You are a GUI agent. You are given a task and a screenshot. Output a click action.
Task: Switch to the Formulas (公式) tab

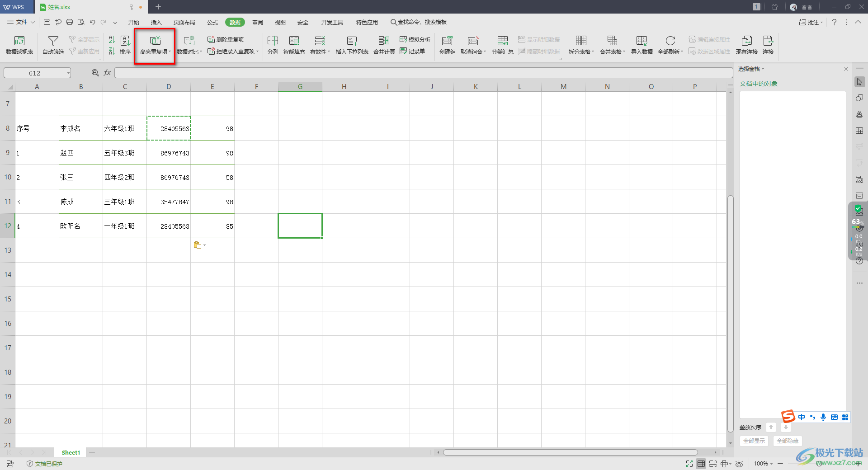[212, 22]
